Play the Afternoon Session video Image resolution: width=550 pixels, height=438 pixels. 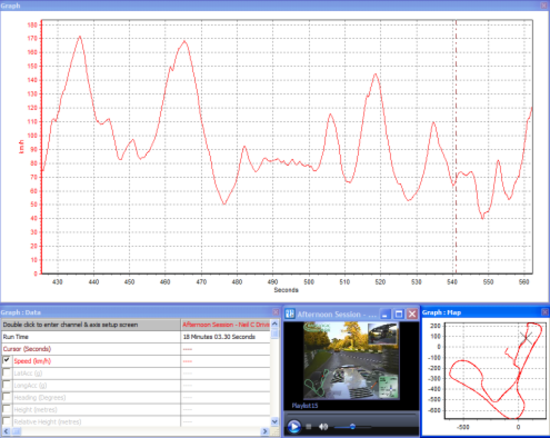[x=294, y=426]
